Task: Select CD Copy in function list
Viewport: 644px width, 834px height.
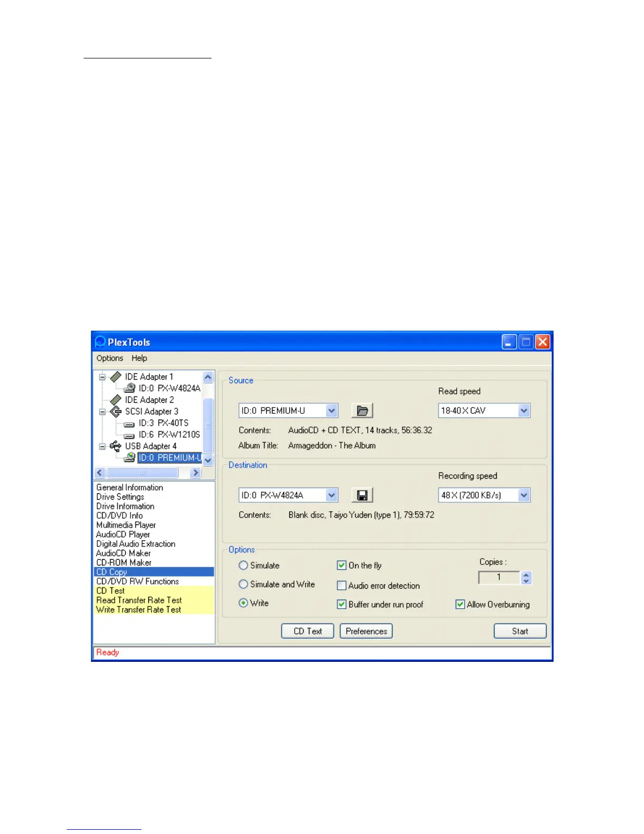Action: click(x=154, y=572)
